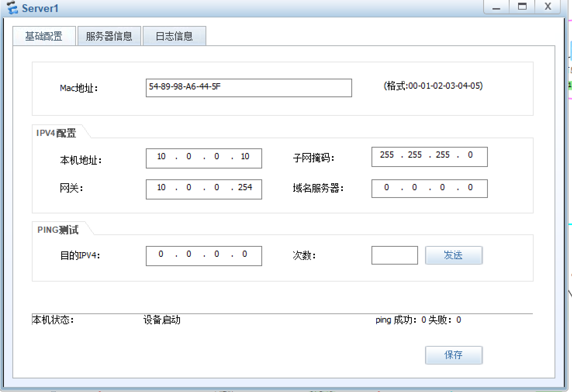Click the 254 octet in 网关
572x392 pixels.
click(x=245, y=187)
